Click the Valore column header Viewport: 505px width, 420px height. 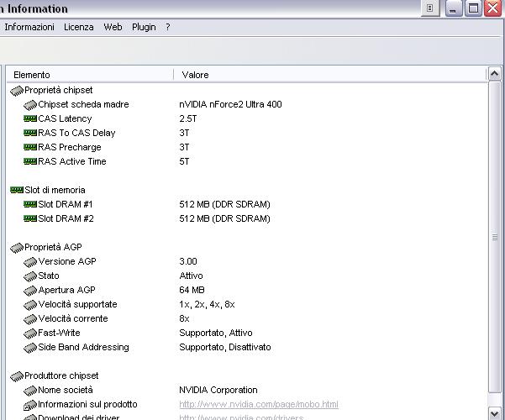tap(329, 75)
